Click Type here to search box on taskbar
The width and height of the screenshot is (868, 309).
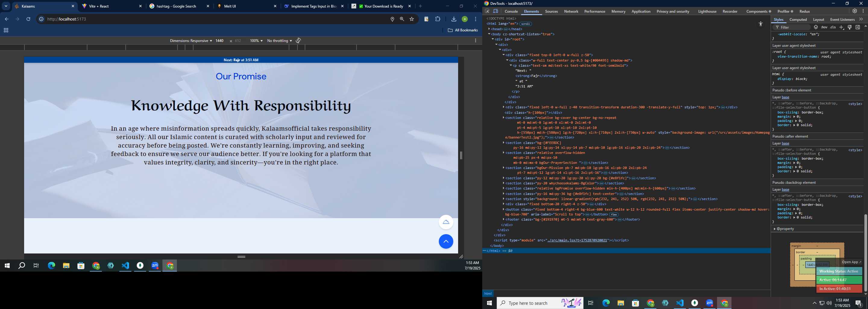(x=540, y=303)
